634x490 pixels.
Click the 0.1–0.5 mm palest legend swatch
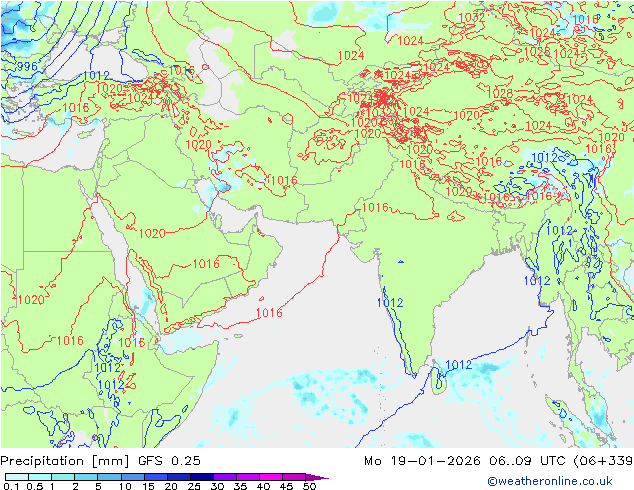pyautogui.click(x=17, y=477)
